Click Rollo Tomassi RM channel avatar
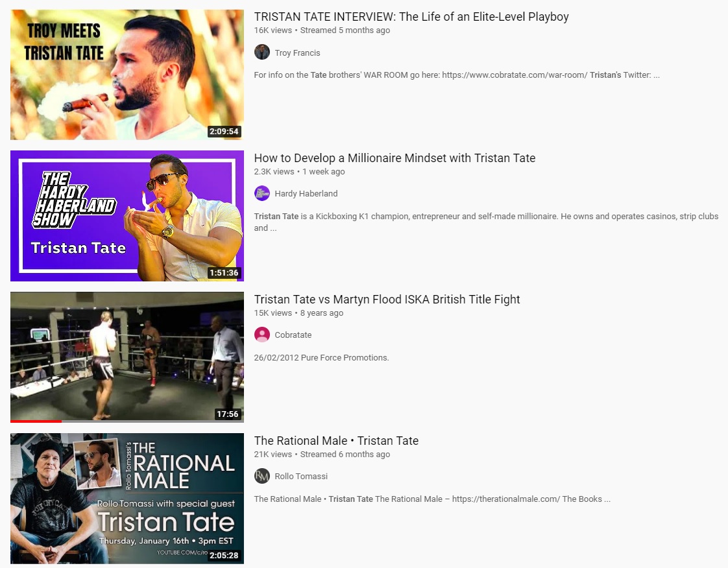This screenshot has height=568, width=728. point(262,476)
